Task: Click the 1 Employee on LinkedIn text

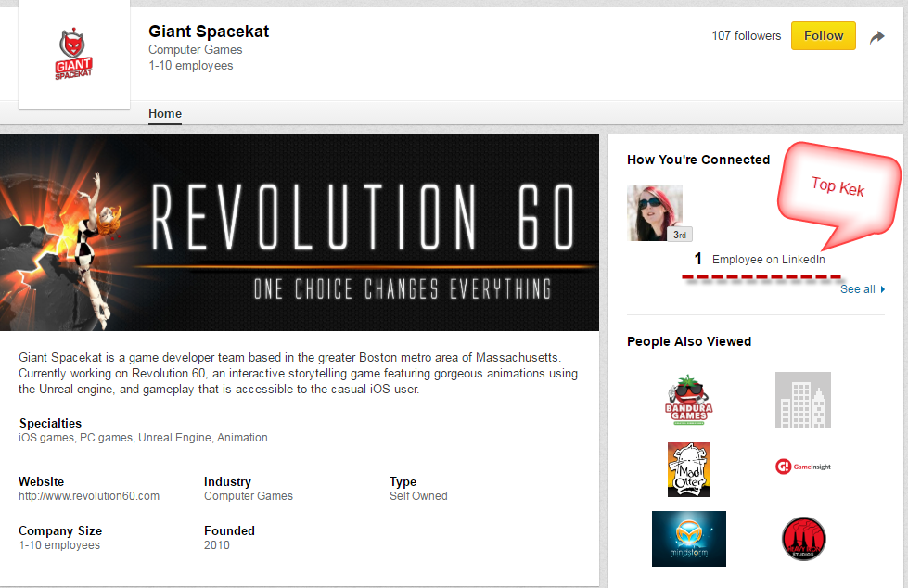Action: click(760, 259)
